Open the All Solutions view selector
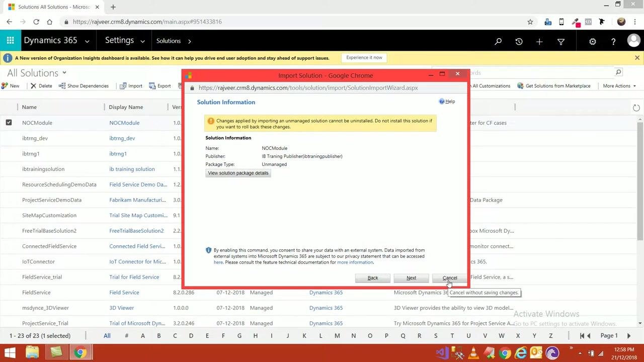 tap(64, 73)
